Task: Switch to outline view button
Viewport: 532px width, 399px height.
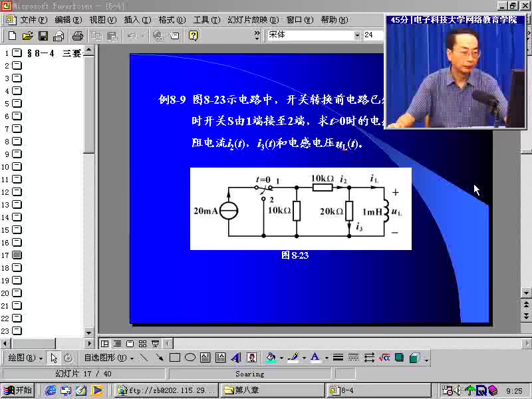Action: coord(118,344)
